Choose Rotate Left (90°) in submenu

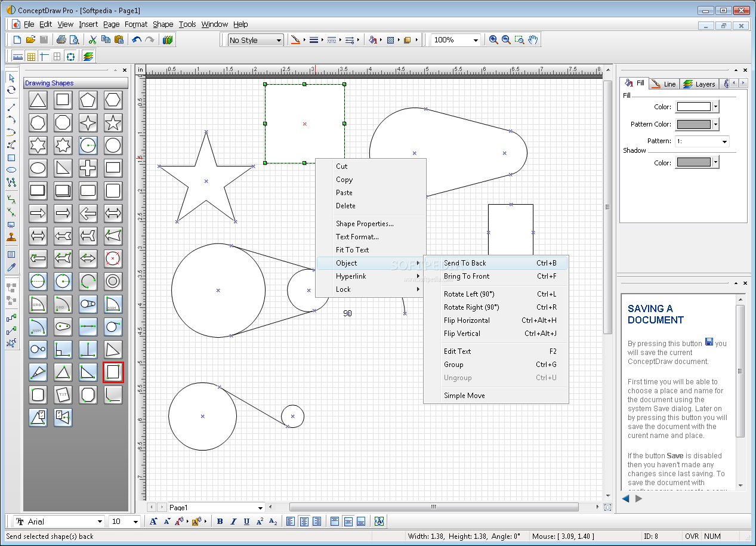496,294
